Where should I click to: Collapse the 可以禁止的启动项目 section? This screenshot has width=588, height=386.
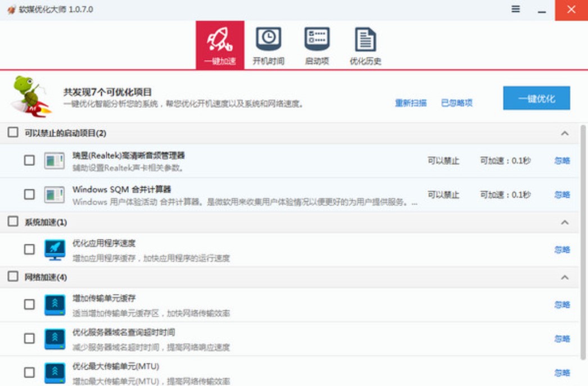565,133
